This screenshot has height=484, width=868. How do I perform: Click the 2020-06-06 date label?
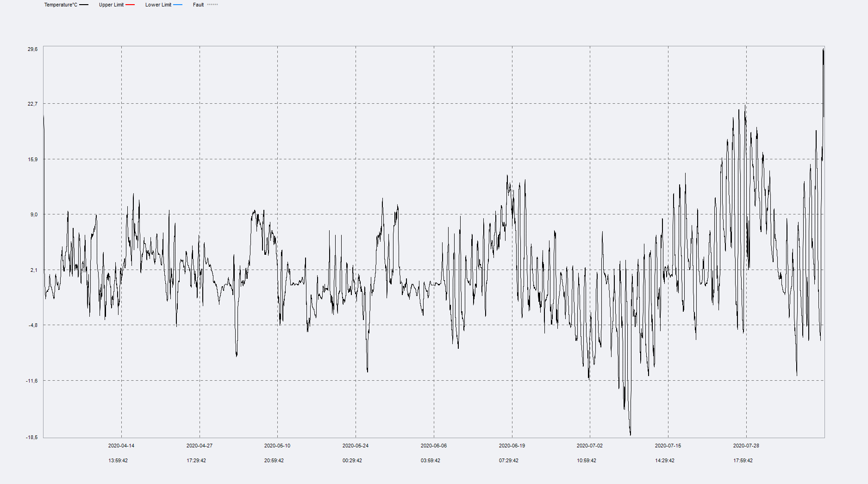(x=434, y=446)
